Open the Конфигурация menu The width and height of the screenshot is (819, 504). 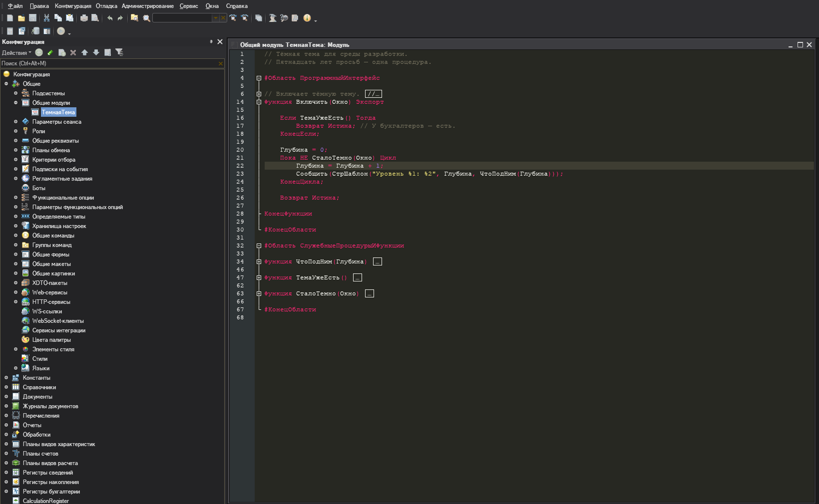73,6
